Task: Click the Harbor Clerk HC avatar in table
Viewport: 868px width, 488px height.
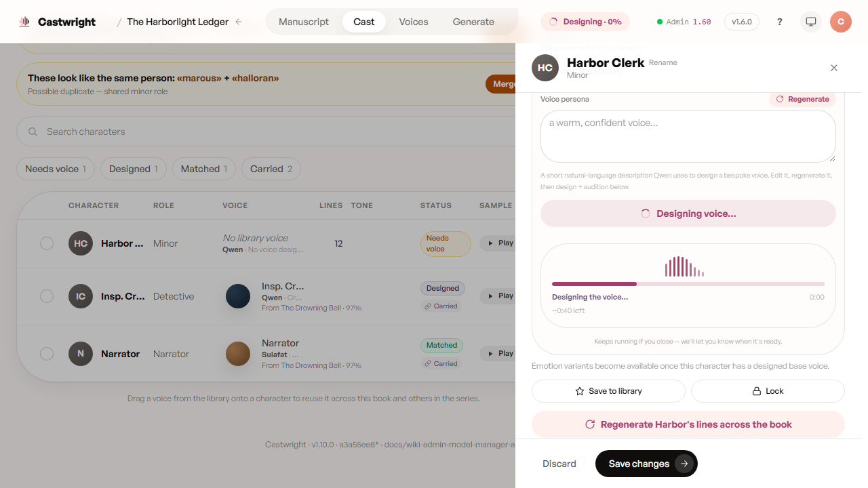Action: (81, 243)
